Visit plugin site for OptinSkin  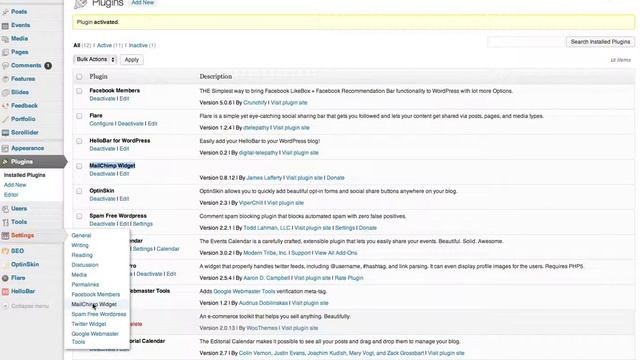tap(285, 203)
